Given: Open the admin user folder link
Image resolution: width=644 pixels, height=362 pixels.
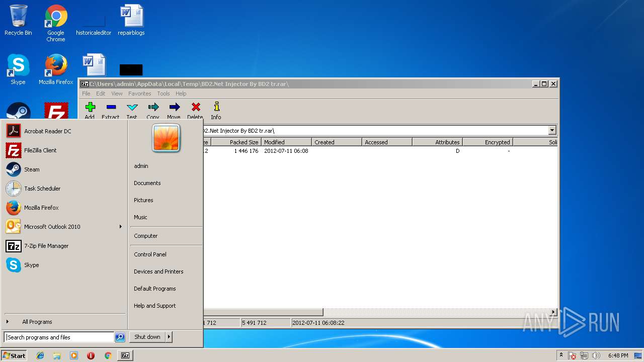Looking at the screenshot, I should click(141, 166).
